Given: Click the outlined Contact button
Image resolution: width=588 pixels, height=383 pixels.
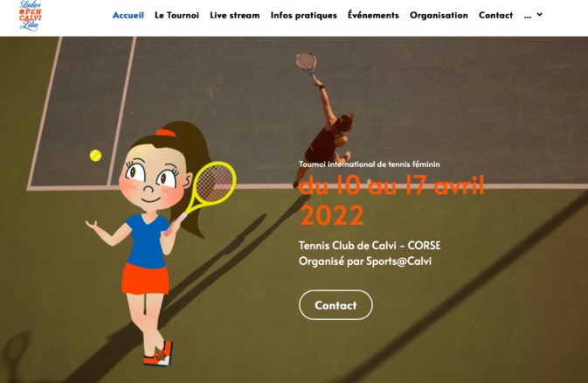Looking at the screenshot, I should coord(336,305).
